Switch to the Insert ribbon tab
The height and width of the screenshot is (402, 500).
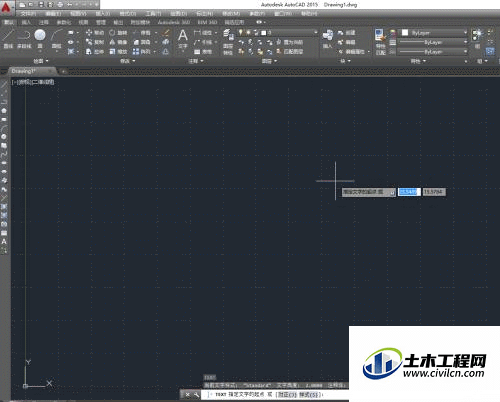click(26, 22)
